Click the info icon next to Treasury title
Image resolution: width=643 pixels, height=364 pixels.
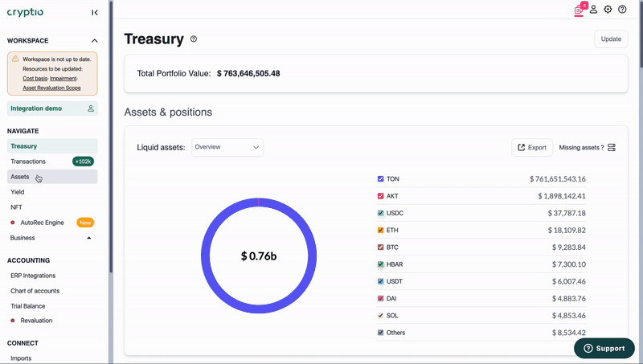194,39
